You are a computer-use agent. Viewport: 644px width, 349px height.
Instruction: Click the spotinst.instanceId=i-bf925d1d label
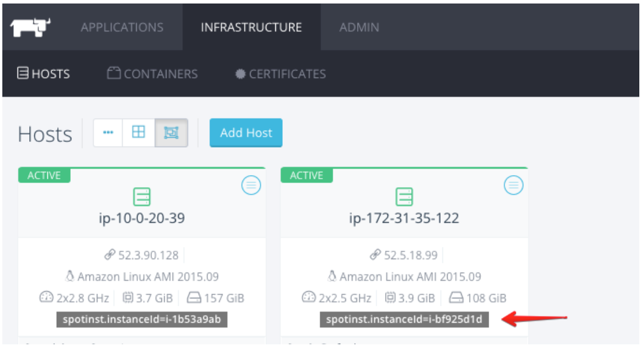(x=404, y=320)
